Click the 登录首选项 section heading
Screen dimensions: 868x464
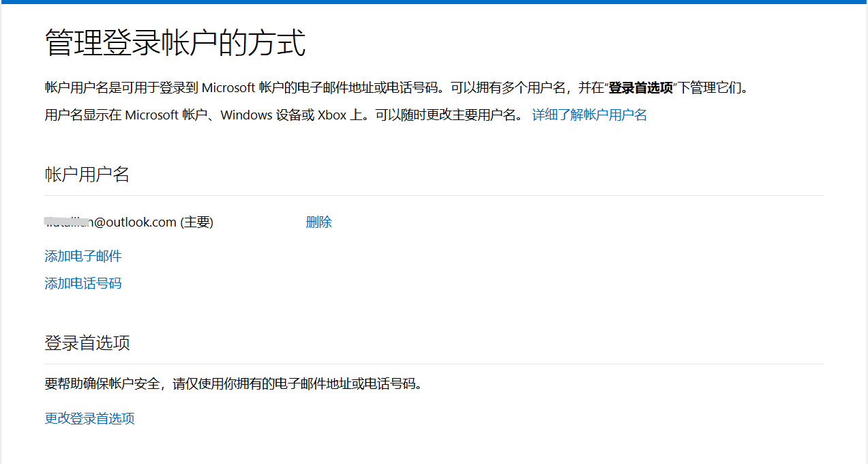click(86, 343)
